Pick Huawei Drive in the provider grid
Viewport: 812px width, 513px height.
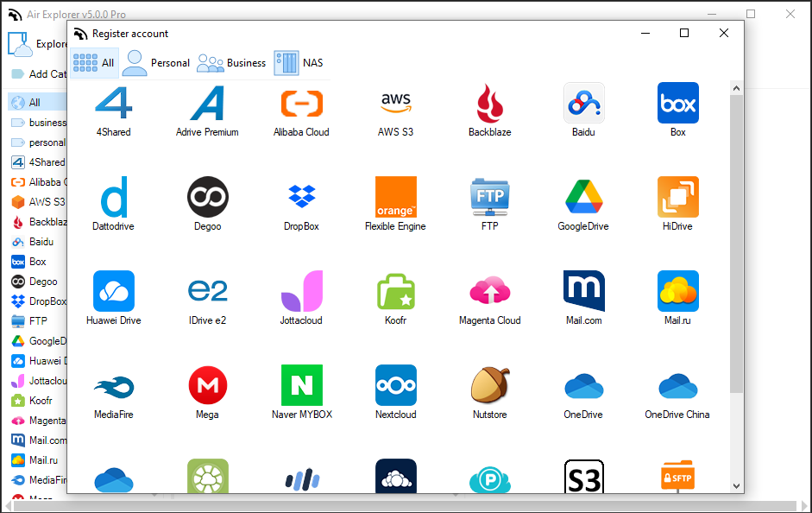(x=113, y=291)
